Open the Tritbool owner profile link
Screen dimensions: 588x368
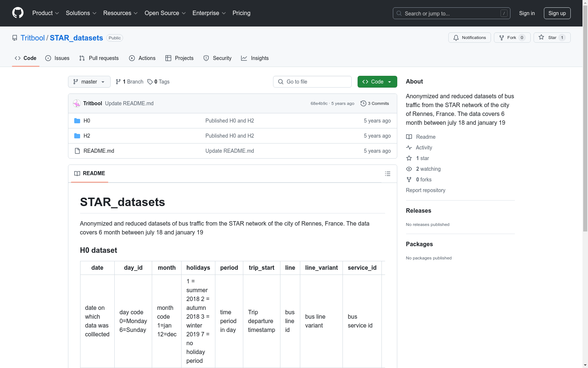[x=33, y=38]
